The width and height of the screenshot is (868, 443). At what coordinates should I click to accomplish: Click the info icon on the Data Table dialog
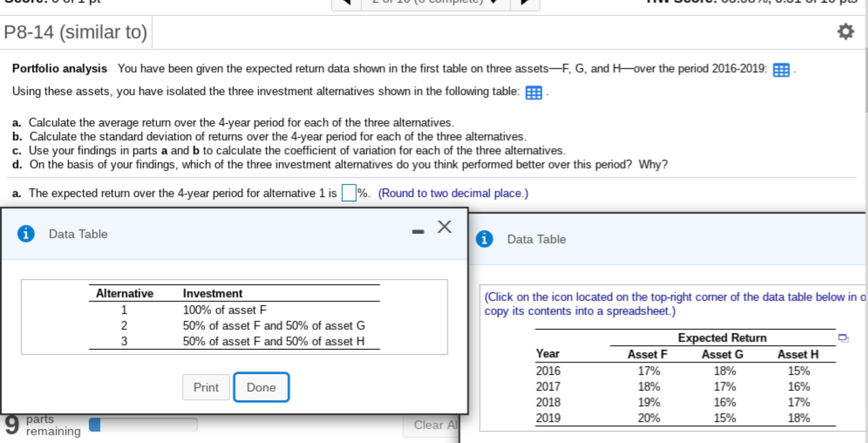[x=26, y=233]
